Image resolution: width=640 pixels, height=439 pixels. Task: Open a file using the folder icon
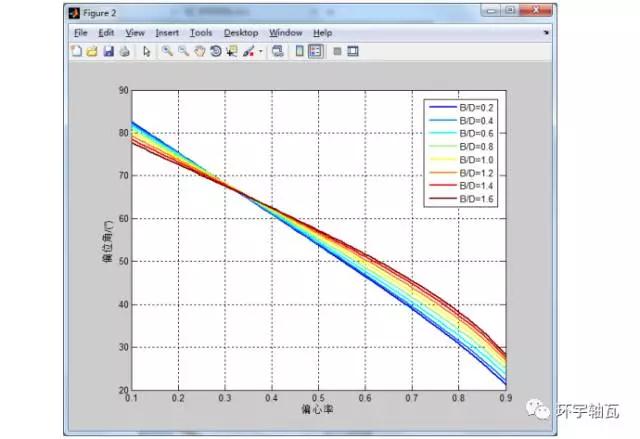click(x=92, y=51)
